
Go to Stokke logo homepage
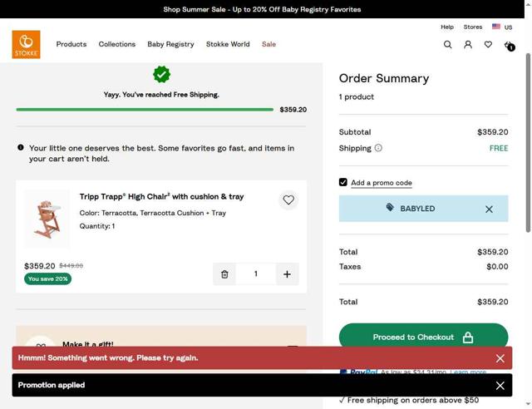(26, 44)
